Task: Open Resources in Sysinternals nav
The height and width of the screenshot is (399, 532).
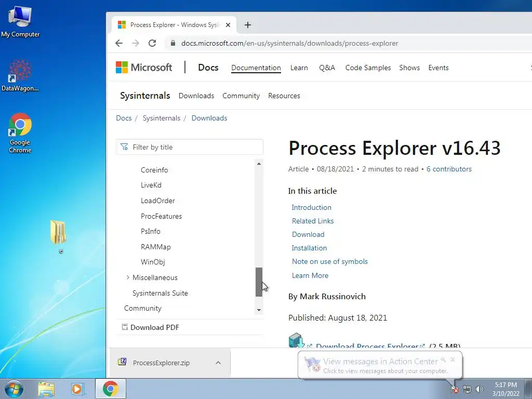Action: [x=284, y=96]
